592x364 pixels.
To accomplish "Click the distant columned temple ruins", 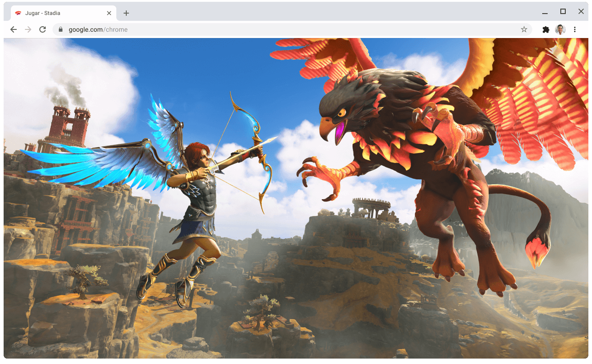I will [x=371, y=208].
